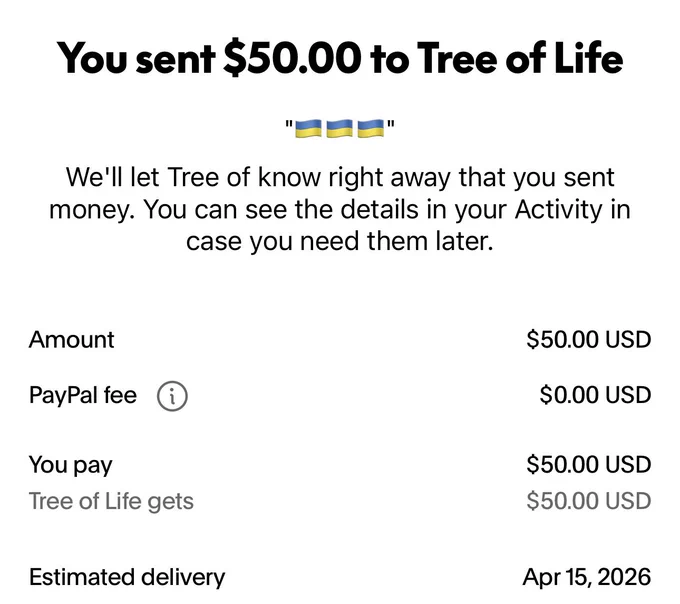Click the grey $50.00 USD recipient value
This screenshot has width=680, height=604.
[589, 501]
